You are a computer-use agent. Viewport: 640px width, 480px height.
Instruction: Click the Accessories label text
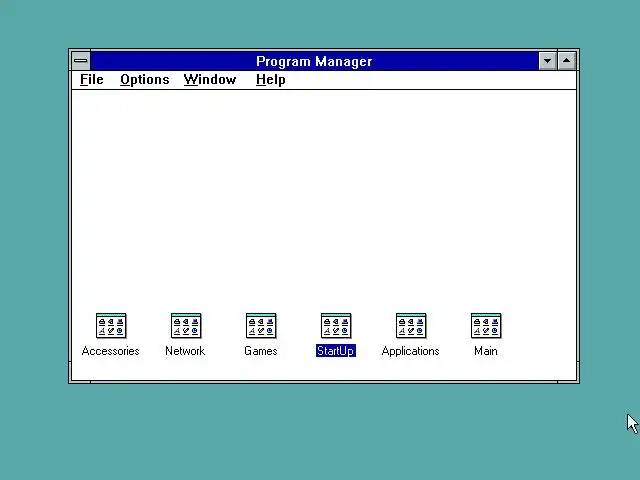pos(111,351)
